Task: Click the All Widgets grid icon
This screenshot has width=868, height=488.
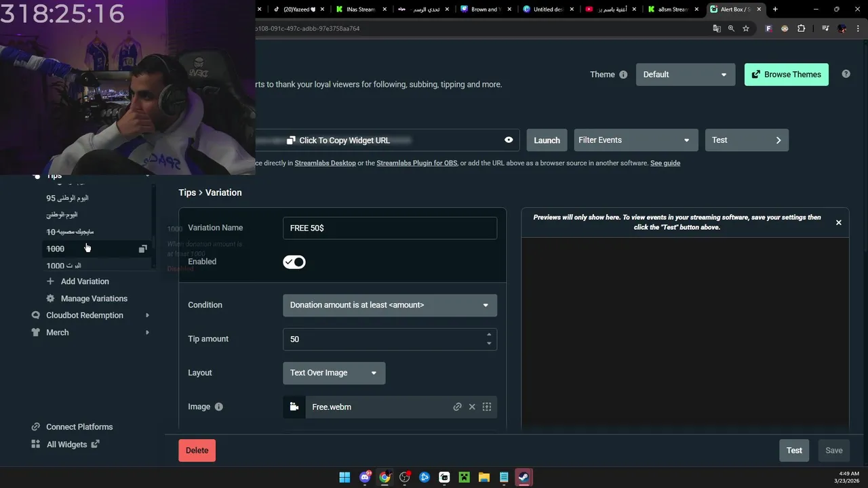Action: click(36, 445)
